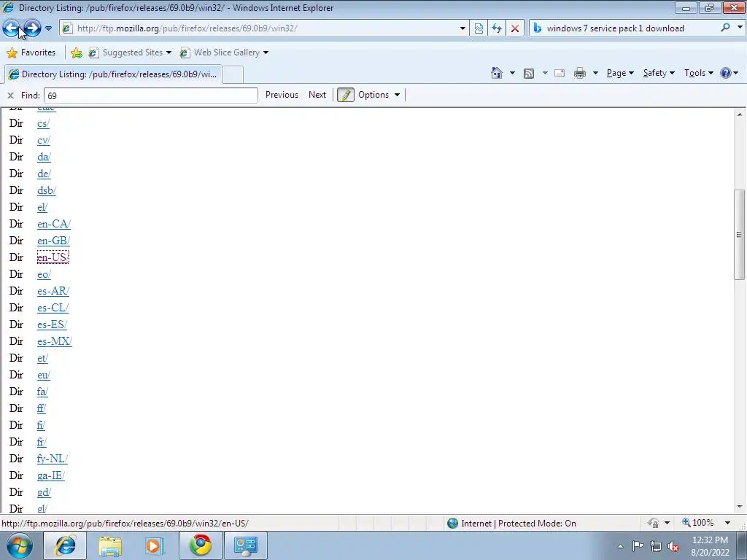Open the Windows Start menu

(20, 545)
